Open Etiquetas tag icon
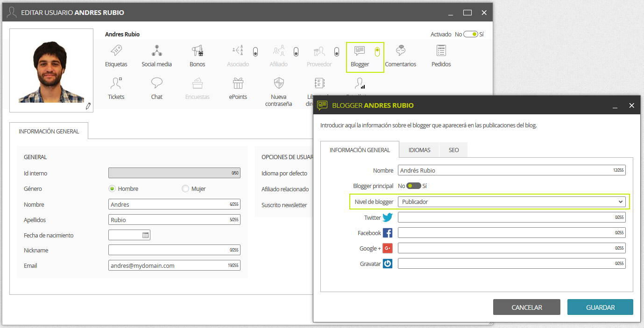 click(116, 50)
